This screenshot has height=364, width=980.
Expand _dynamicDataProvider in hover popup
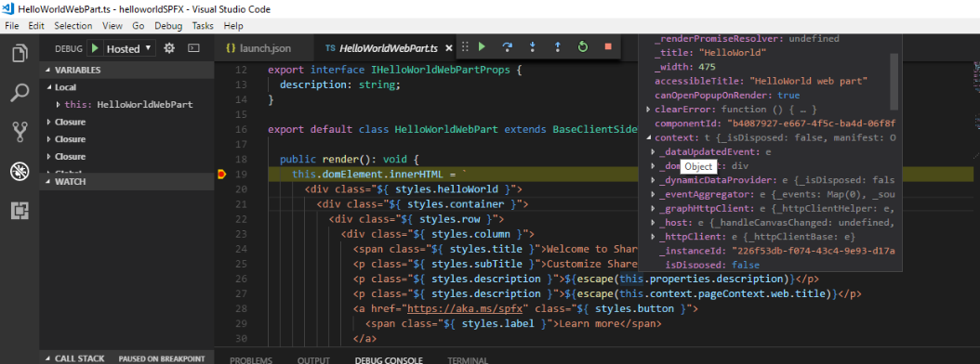[653, 180]
